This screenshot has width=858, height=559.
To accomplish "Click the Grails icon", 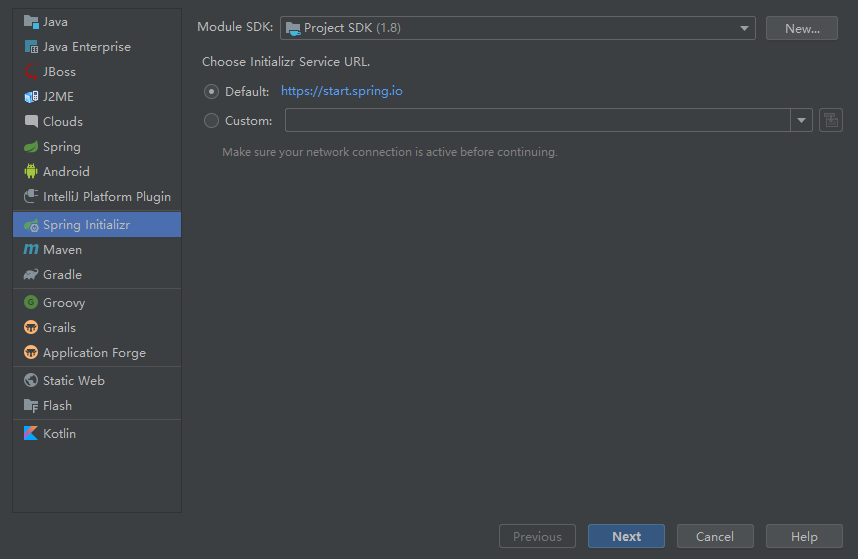I will [31, 328].
